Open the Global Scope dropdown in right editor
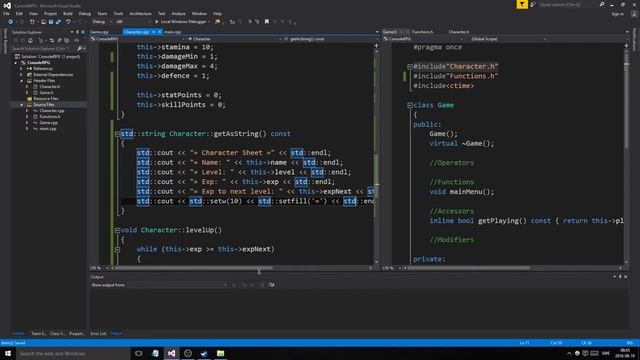The width and height of the screenshot is (640, 360). pos(508,39)
